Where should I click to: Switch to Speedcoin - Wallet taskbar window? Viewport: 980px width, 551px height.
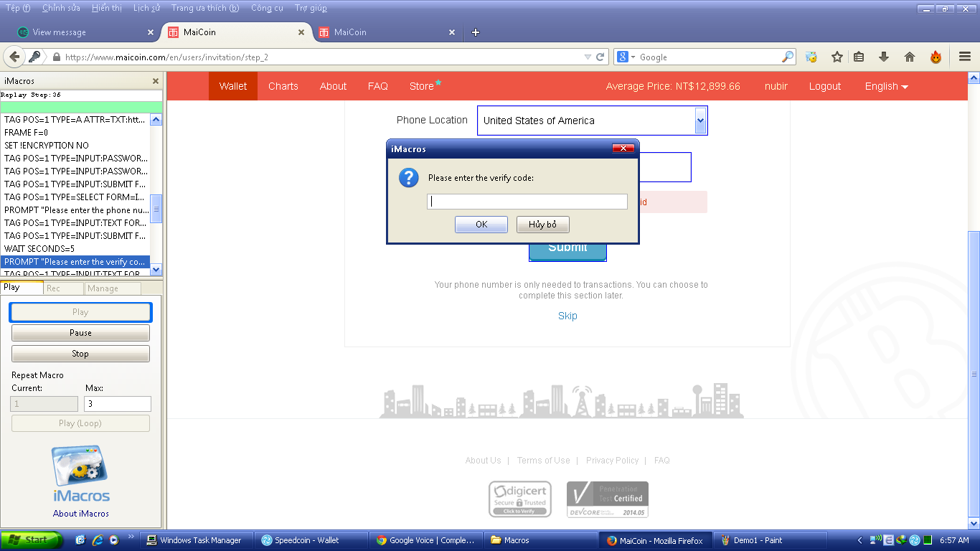[x=312, y=540]
